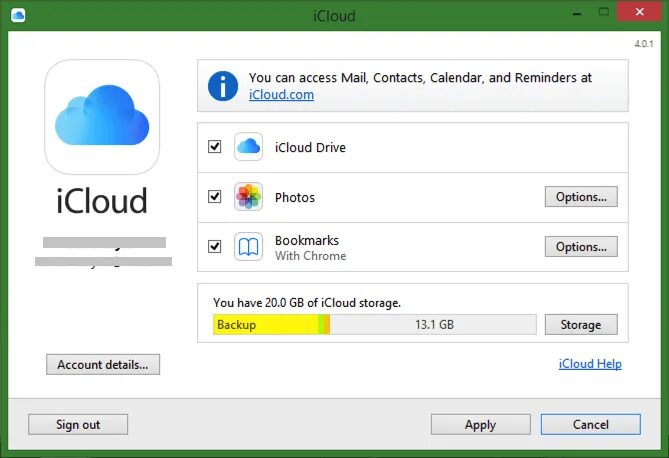Click the "Photos" label
Viewport: 669px width, 458px height.
[295, 198]
